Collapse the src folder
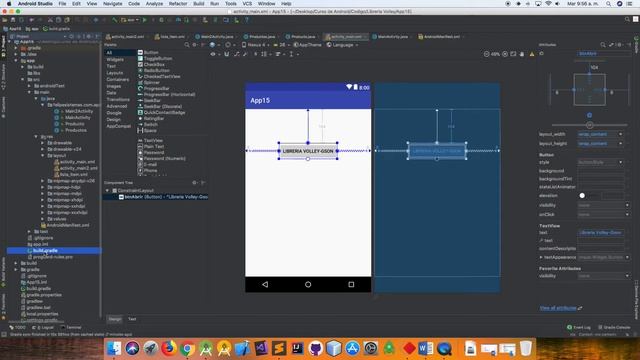This screenshot has width=640, height=360. tap(22, 80)
